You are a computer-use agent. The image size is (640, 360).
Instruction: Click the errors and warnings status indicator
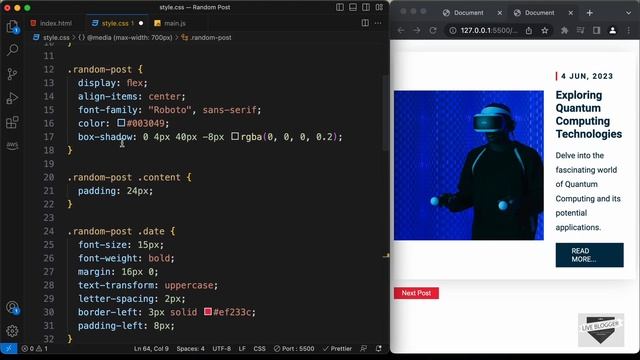click(35, 349)
